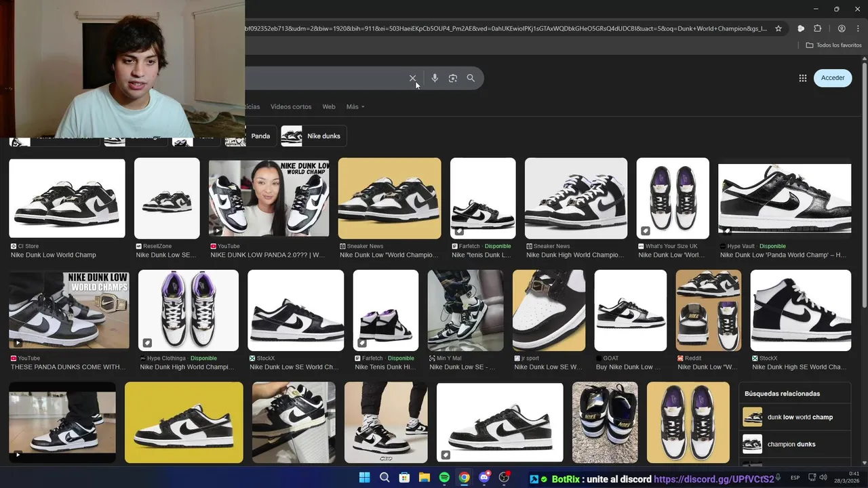
Task: Open the volume control in system tray
Action: click(823, 478)
